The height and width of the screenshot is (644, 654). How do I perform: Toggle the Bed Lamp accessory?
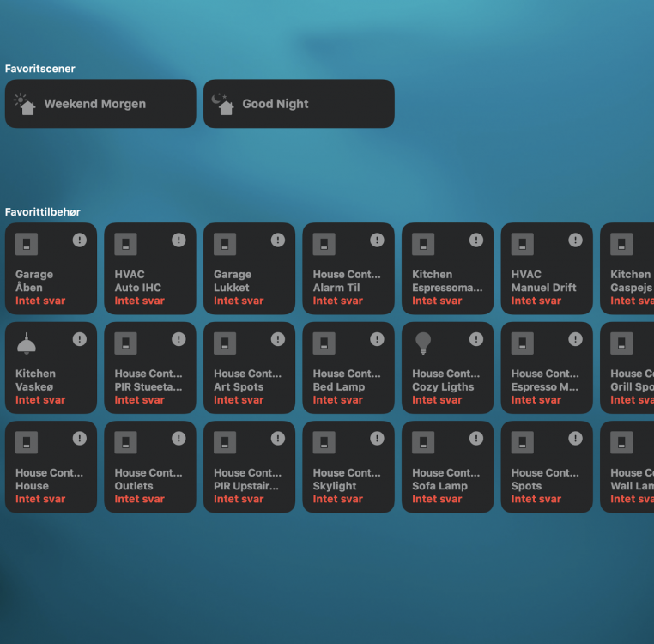[348, 368]
